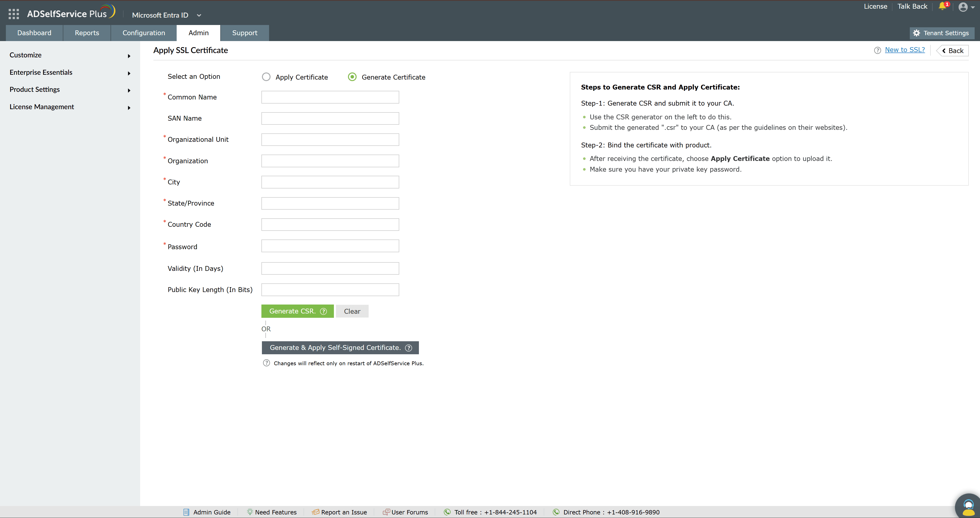Click the License link in header
Viewport: 980px width, 518px height.
[875, 6]
